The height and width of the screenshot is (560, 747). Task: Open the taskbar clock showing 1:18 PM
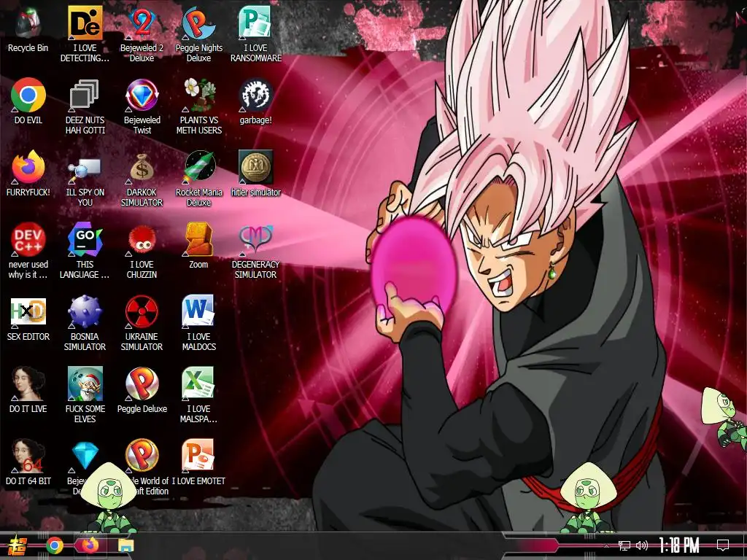679,545
